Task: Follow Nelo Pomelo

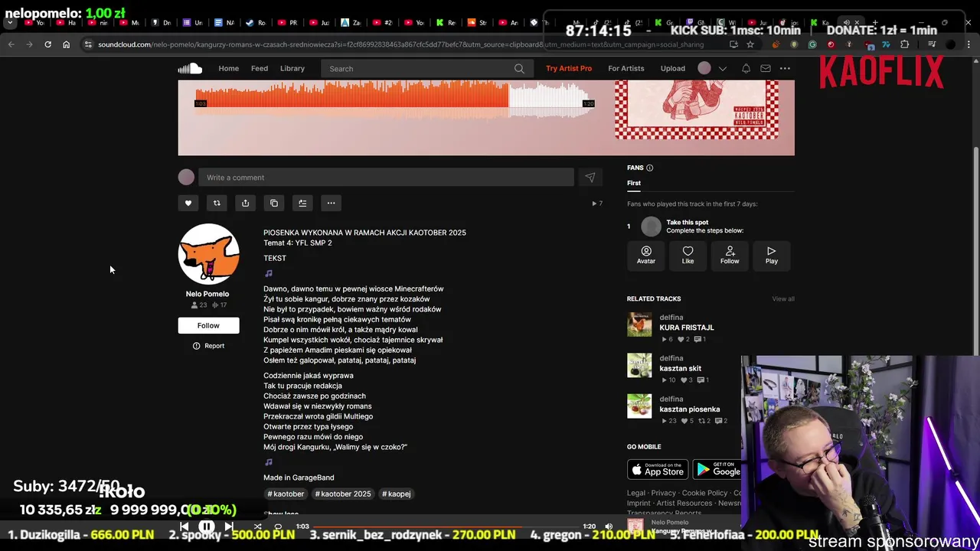Action: coord(208,325)
